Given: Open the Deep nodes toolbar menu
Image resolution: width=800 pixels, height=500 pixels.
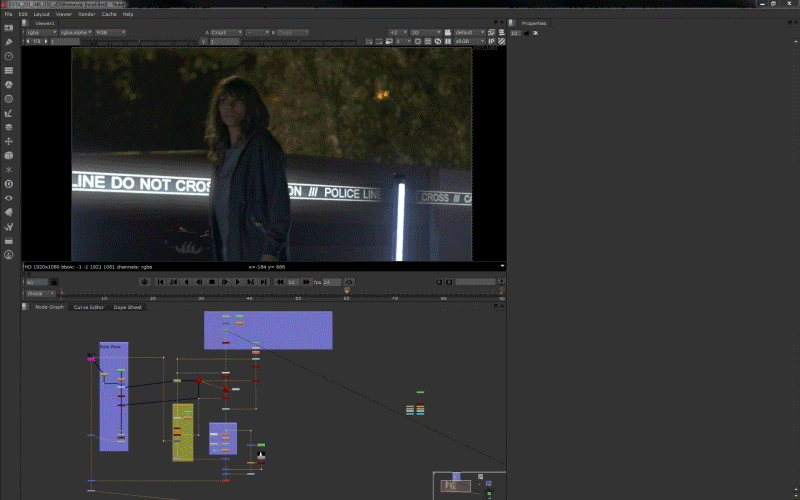Looking at the screenshot, I should 9,184.
